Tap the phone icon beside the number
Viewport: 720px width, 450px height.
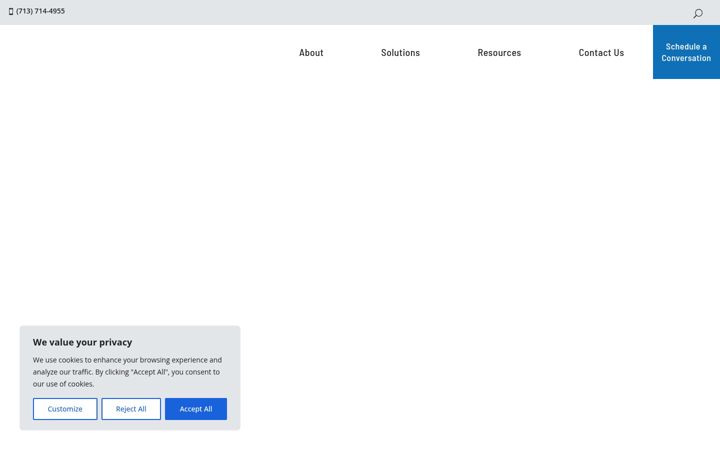click(11, 11)
